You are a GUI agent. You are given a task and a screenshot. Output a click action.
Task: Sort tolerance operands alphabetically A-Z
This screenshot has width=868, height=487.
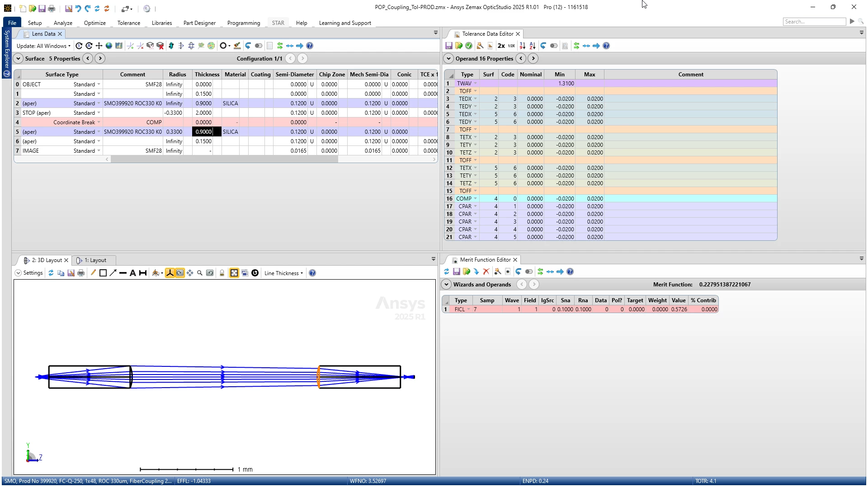(533, 46)
